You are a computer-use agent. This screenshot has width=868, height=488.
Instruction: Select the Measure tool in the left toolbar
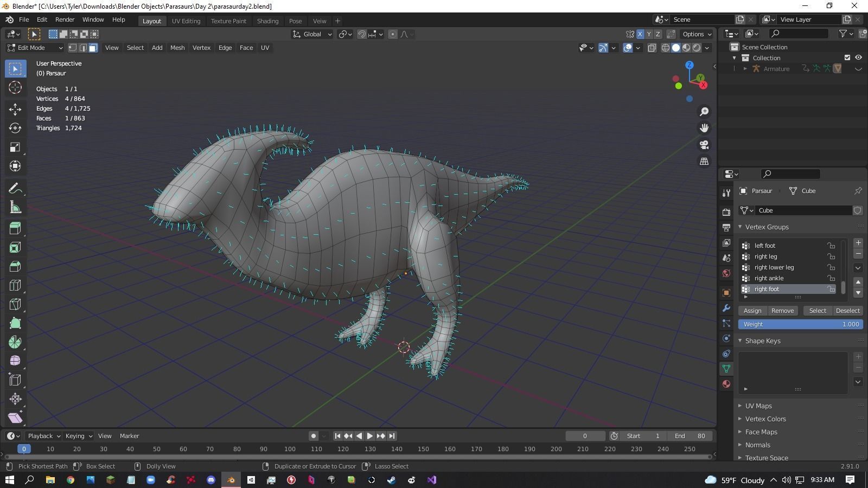pos(15,207)
